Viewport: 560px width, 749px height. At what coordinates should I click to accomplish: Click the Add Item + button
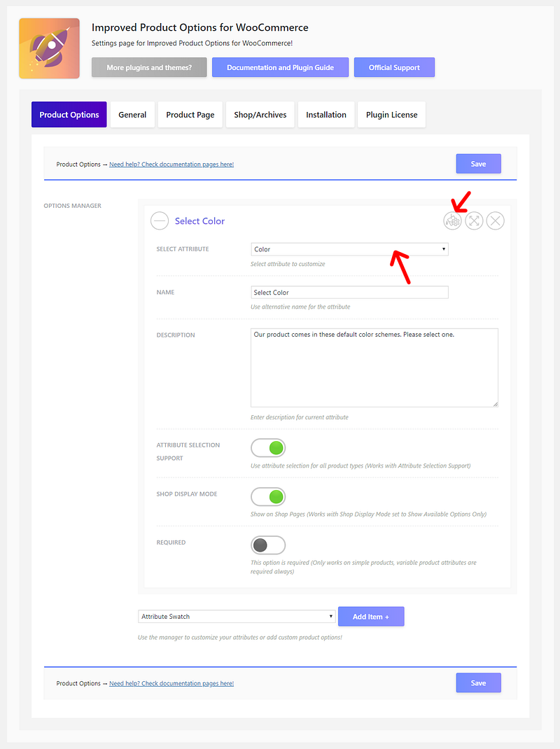tap(371, 617)
